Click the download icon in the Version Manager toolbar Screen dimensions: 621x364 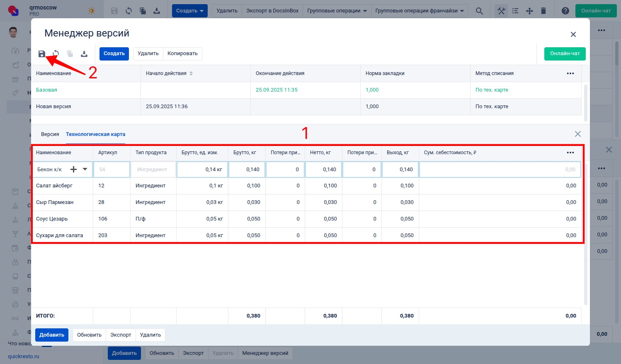84,54
